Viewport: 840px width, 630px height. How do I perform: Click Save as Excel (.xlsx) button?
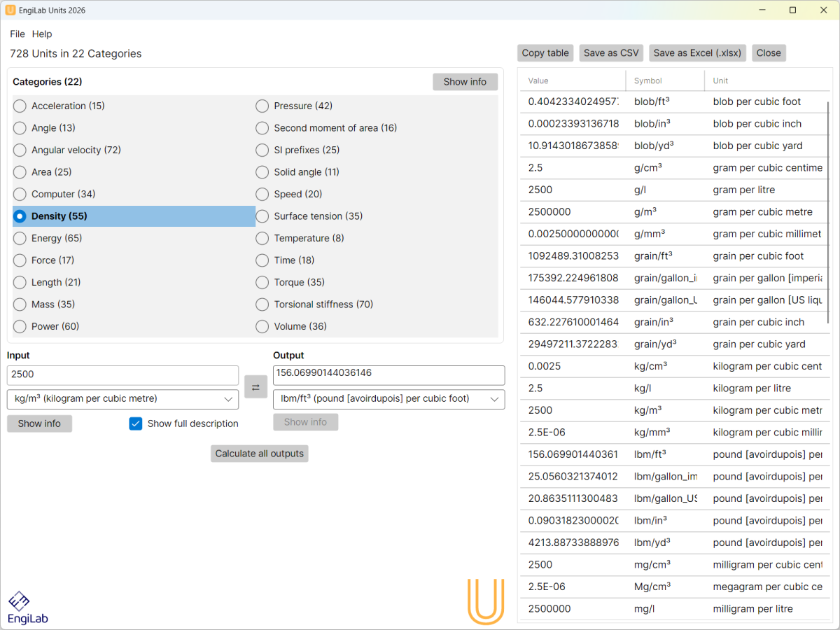coord(697,53)
